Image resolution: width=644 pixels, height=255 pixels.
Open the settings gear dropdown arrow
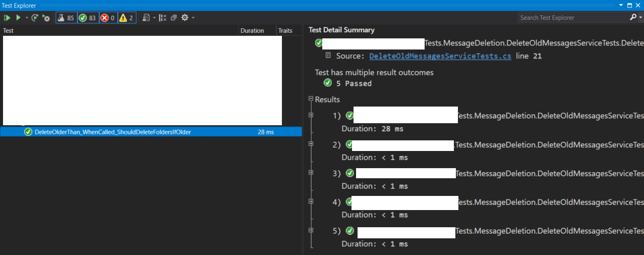click(x=193, y=18)
